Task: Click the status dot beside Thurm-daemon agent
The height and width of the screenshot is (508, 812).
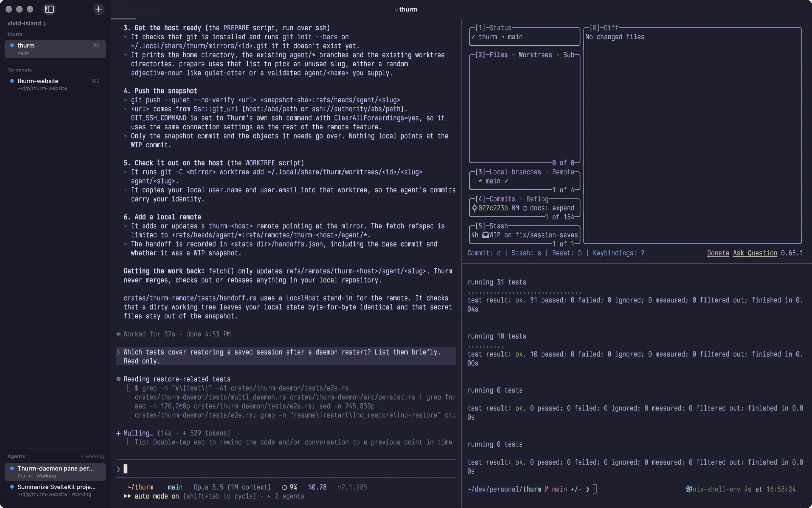Action: pos(12,468)
